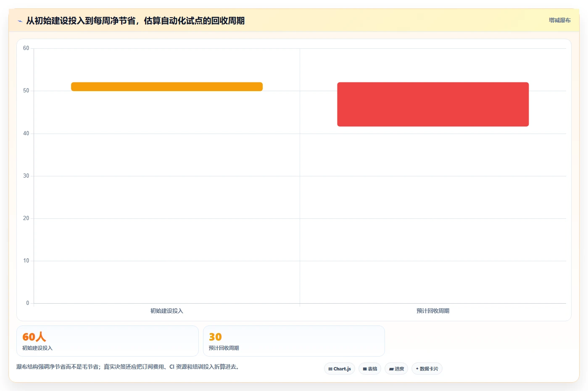Select the 表格 chip
Viewport: 588px width, 391px height.
pos(370,369)
